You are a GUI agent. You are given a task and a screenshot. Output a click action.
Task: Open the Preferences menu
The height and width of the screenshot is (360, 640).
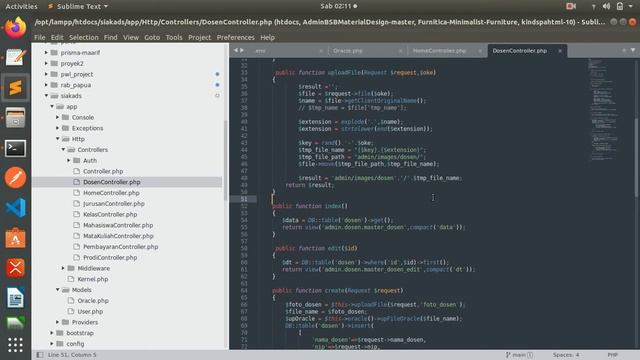pyautogui.click(x=236, y=37)
